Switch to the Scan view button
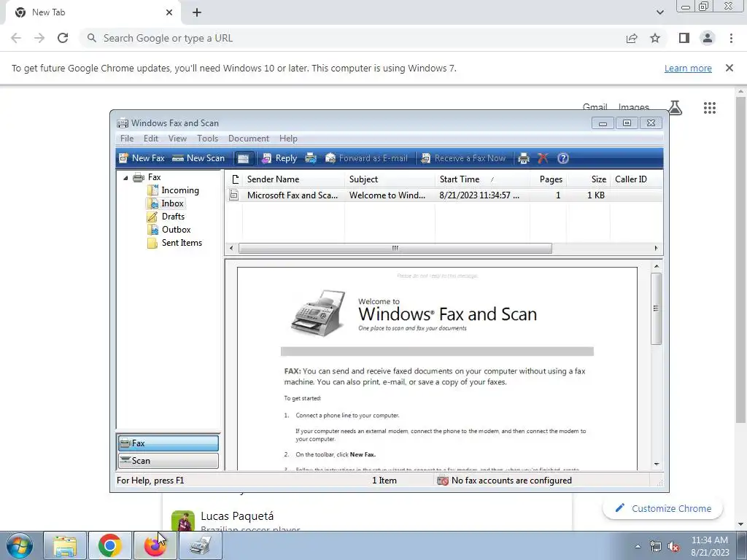The width and height of the screenshot is (747, 560). coord(169,461)
